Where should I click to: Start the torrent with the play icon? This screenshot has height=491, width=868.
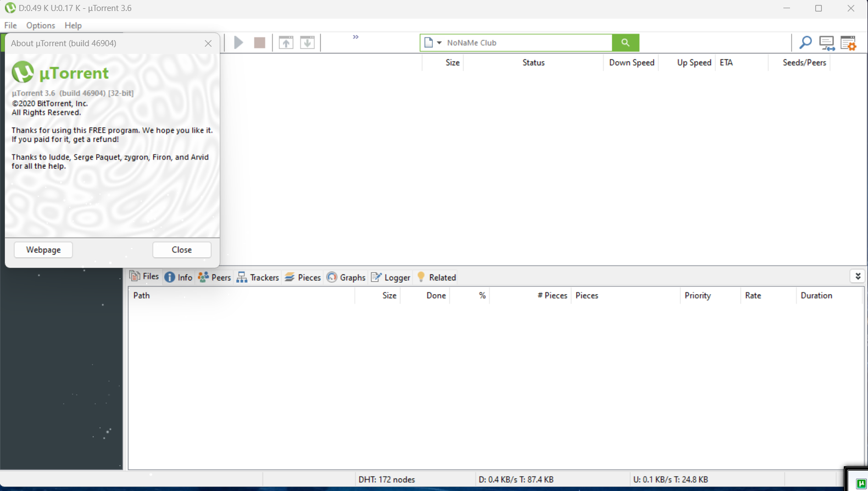[x=238, y=42]
